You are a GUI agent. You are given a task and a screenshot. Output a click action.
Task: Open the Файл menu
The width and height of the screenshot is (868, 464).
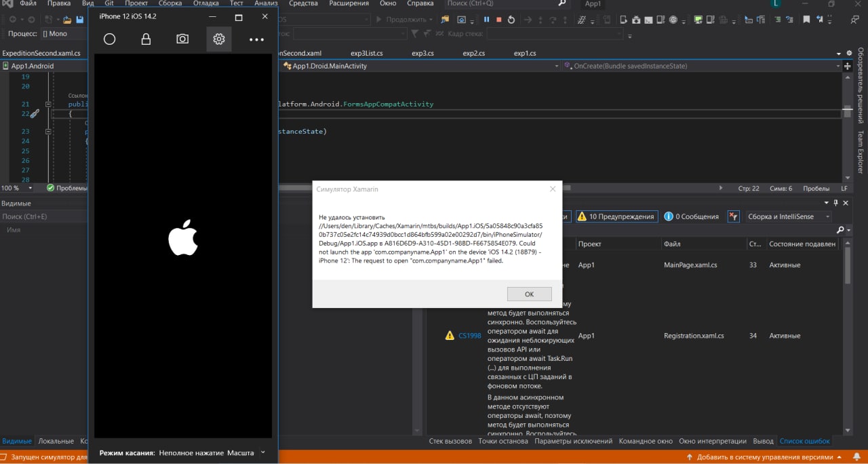pyautogui.click(x=28, y=3)
